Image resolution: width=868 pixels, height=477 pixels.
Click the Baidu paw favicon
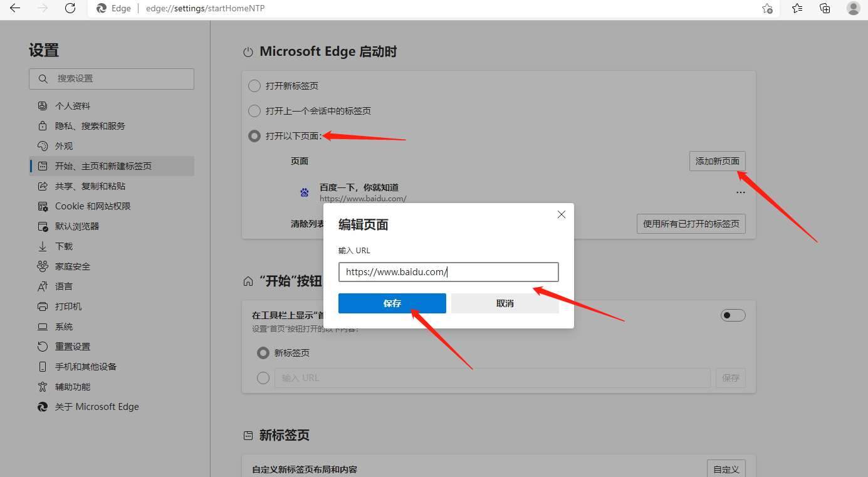[305, 192]
